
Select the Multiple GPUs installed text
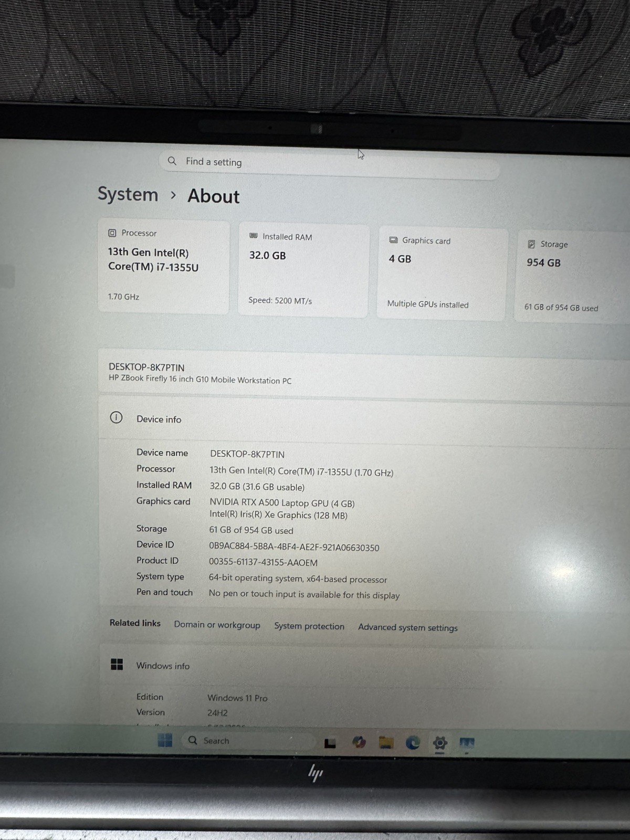(x=428, y=304)
